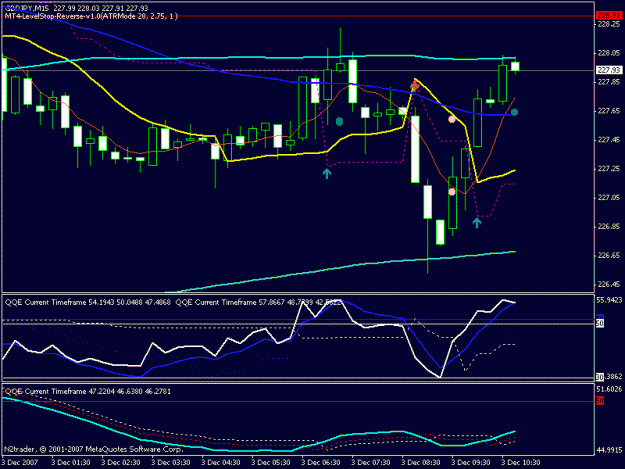625x469 pixels.
Task: Select the 3 Dec 05:30 time label
Action: point(271,463)
